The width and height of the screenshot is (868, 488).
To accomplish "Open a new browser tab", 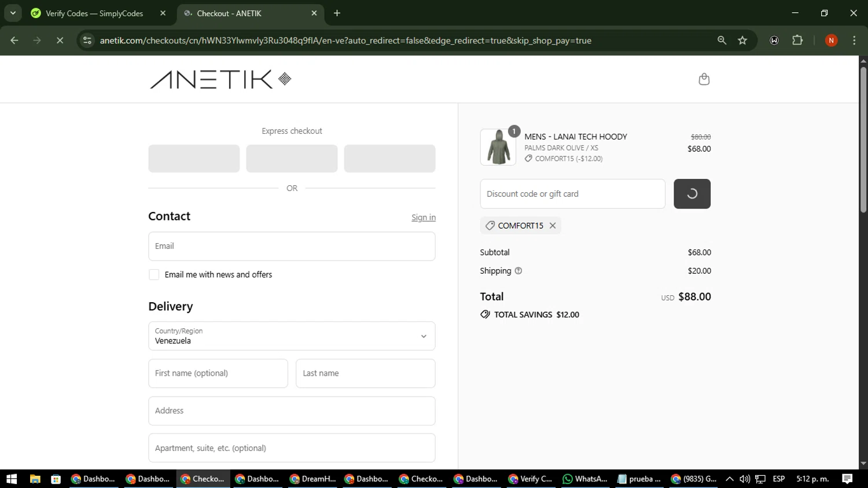I will pyautogui.click(x=337, y=13).
